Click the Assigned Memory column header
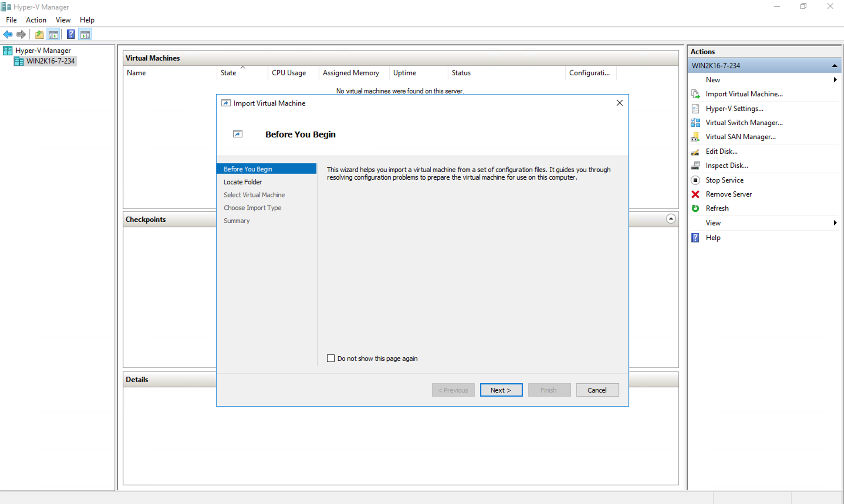This screenshot has width=844, height=504. (354, 73)
